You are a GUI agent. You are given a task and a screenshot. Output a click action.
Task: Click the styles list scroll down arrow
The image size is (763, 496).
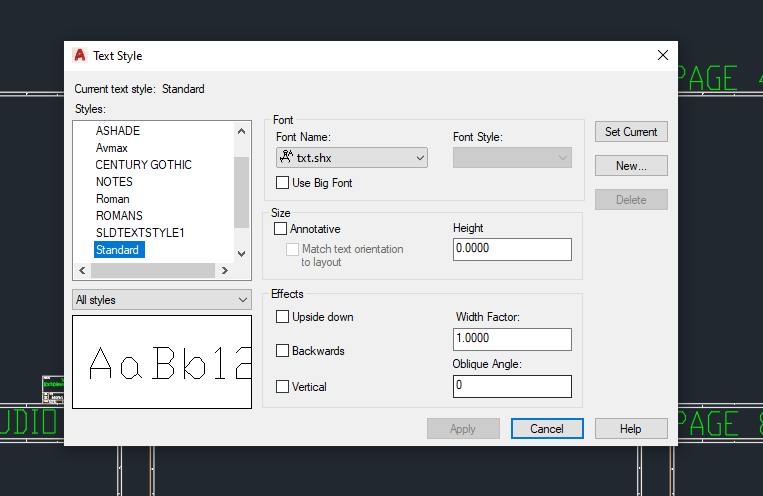(241, 254)
